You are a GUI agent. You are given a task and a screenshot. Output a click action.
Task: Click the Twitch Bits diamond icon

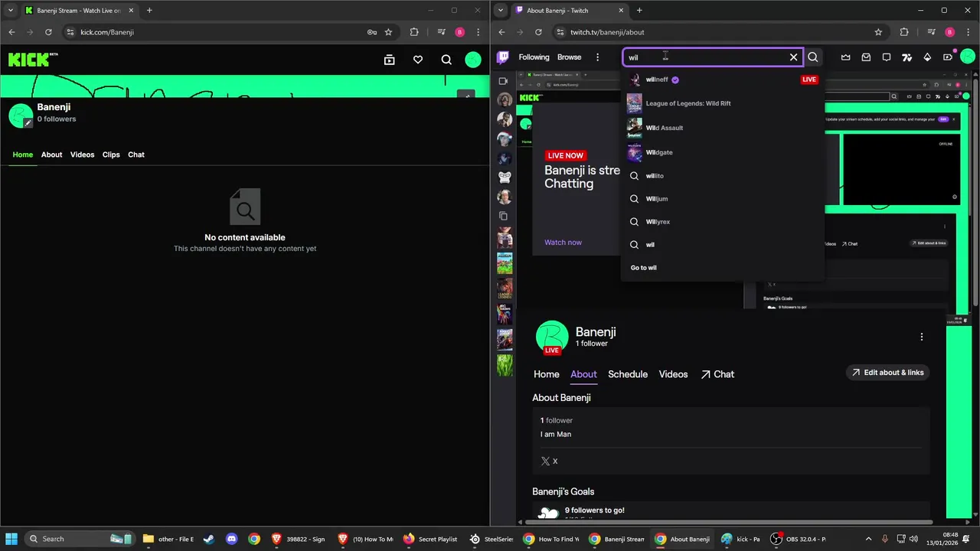click(x=927, y=57)
